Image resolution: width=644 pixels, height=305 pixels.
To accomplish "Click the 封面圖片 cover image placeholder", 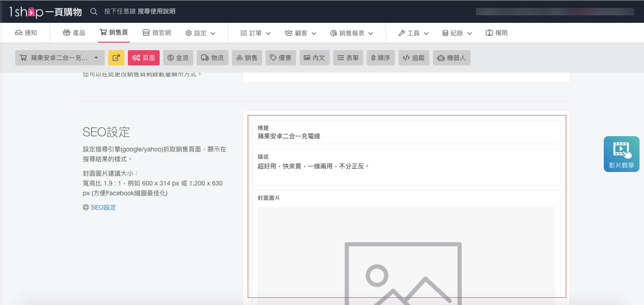I will coord(406,255).
